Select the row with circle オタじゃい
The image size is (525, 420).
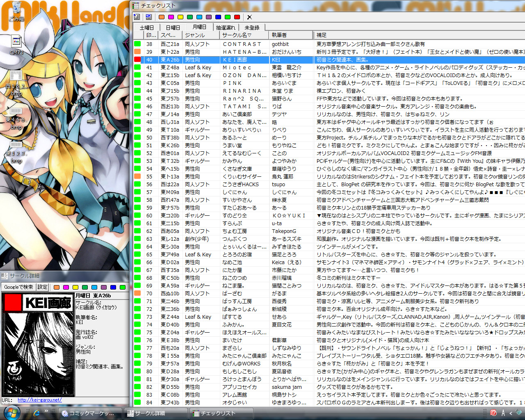329,402
